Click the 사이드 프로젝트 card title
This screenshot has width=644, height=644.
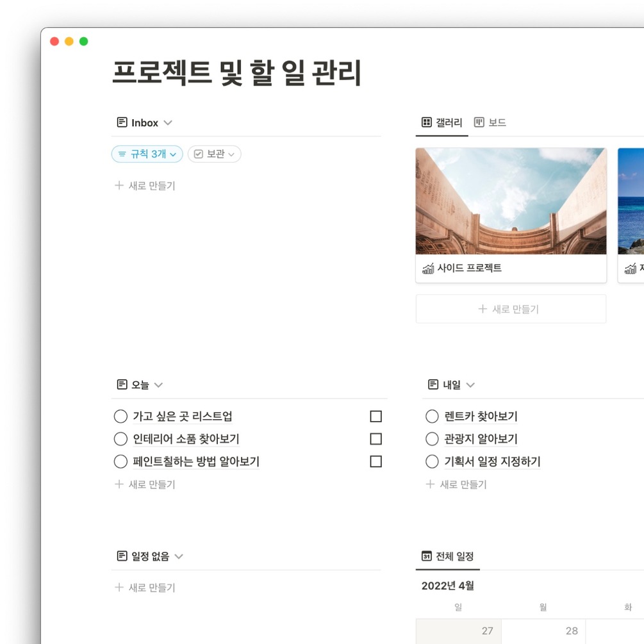(470, 268)
